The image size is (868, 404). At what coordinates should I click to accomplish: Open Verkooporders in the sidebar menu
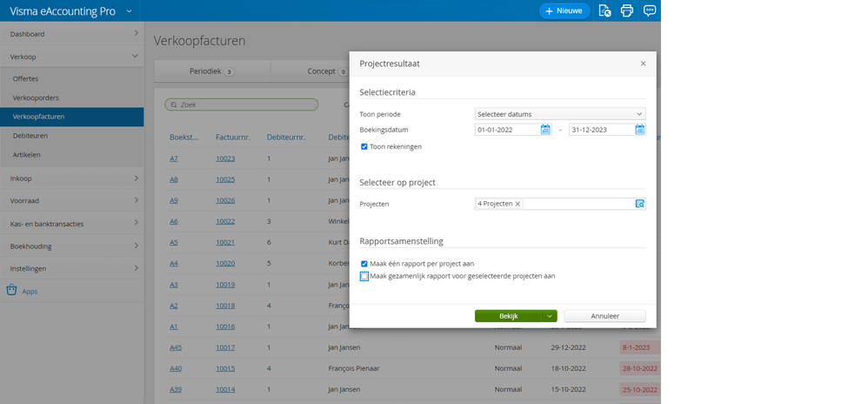[36, 98]
